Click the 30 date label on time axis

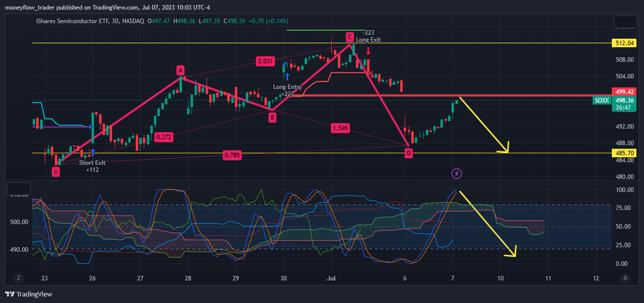coord(284,278)
